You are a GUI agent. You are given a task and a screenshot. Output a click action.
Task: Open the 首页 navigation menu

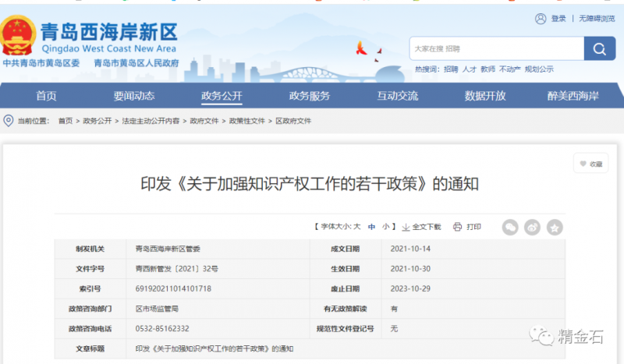[46, 96]
